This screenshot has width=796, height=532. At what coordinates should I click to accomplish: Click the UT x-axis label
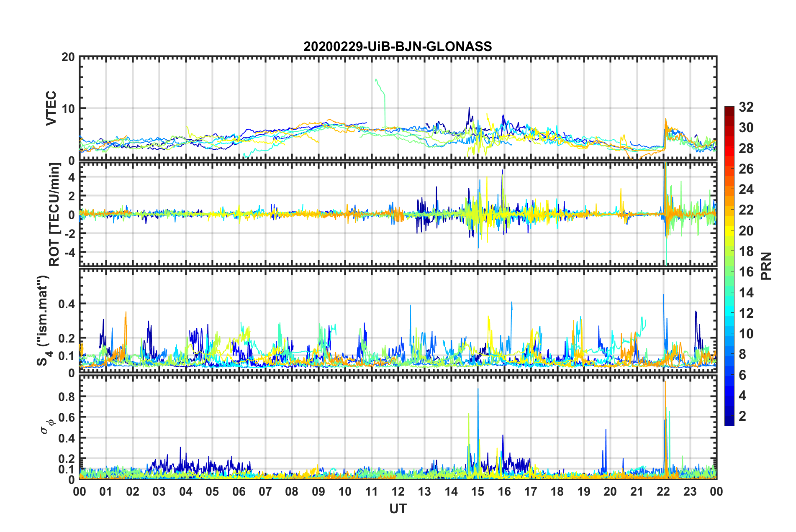(x=398, y=509)
